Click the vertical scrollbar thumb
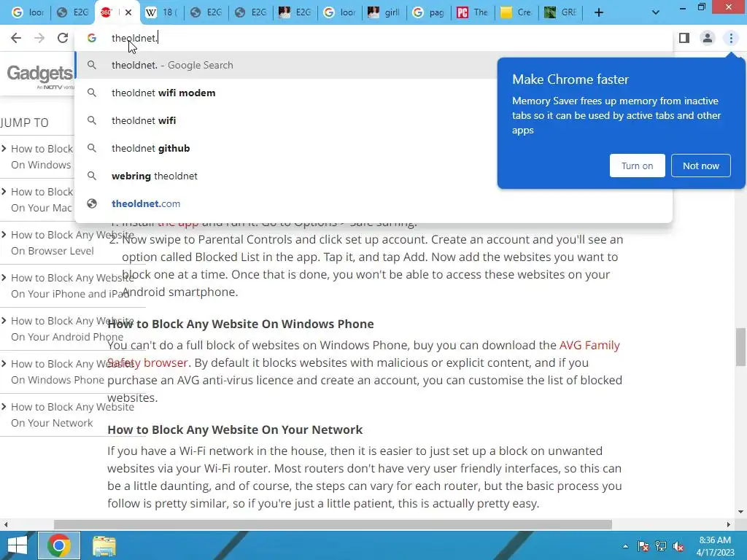The width and height of the screenshot is (747, 560). pyautogui.click(x=741, y=346)
